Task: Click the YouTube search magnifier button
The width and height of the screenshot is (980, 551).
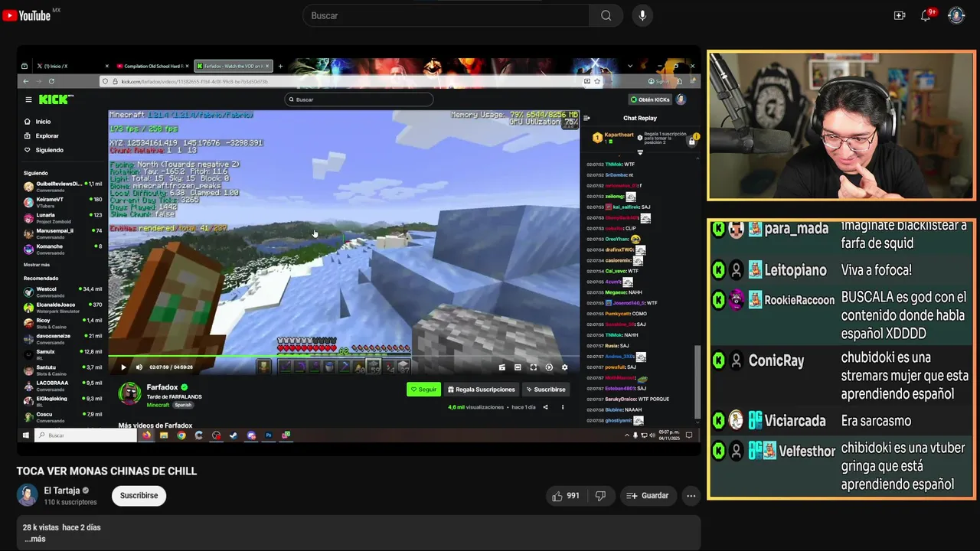Action: click(x=606, y=15)
